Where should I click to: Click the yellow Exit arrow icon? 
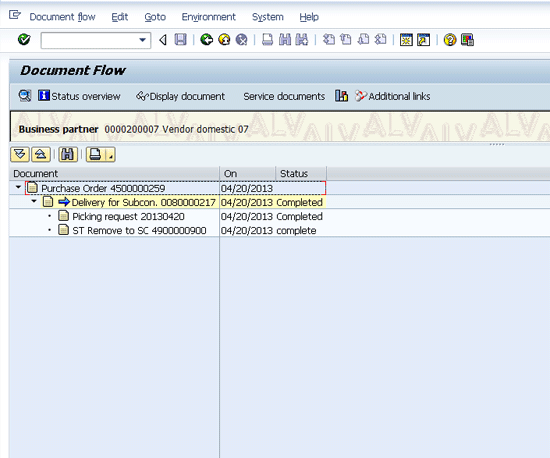pos(224,40)
